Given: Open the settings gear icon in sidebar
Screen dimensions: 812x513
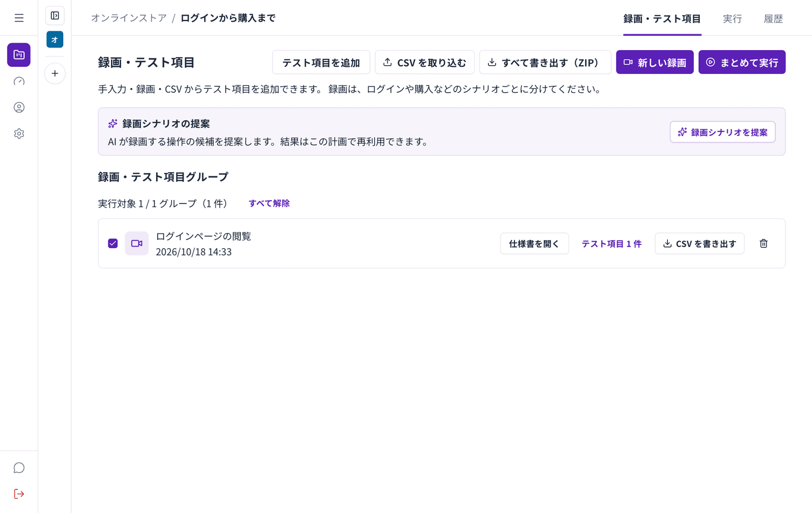Looking at the screenshot, I should pyautogui.click(x=19, y=134).
